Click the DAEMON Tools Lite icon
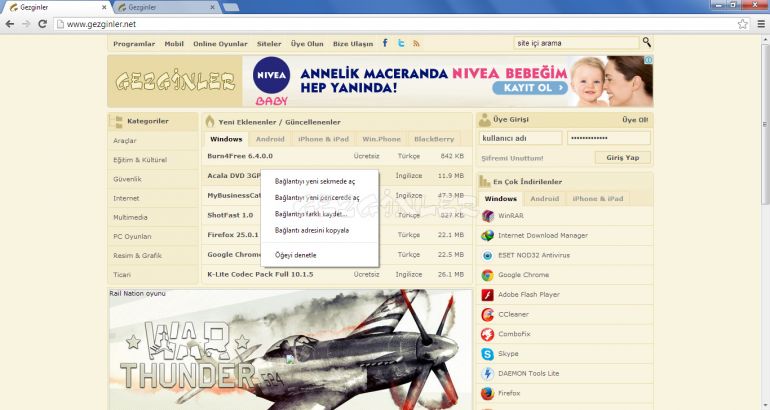The width and height of the screenshot is (770, 410). 488,373
